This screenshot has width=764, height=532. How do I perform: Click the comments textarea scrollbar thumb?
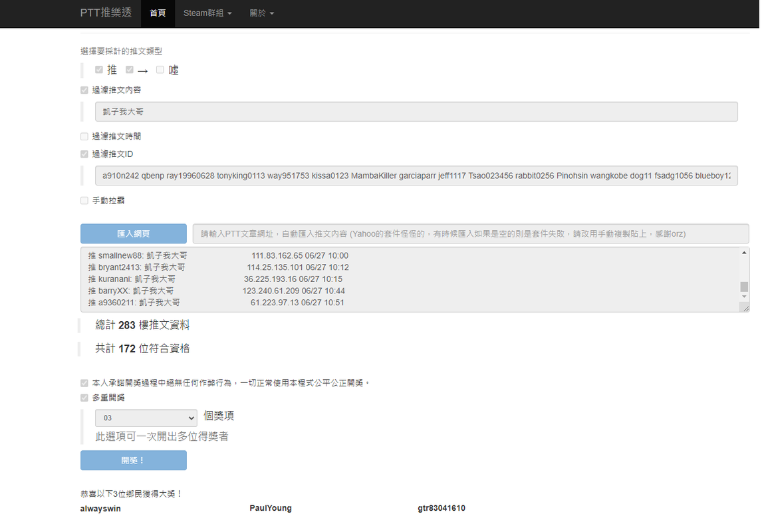pyautogui.click(x=744, y=287)
